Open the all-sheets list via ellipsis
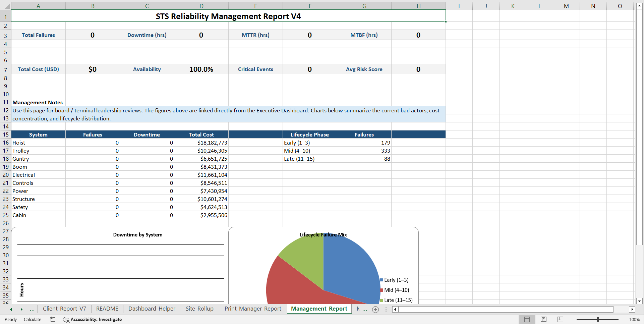The height and width of the screenshot is (324, 644). click(x=32, y=310)
